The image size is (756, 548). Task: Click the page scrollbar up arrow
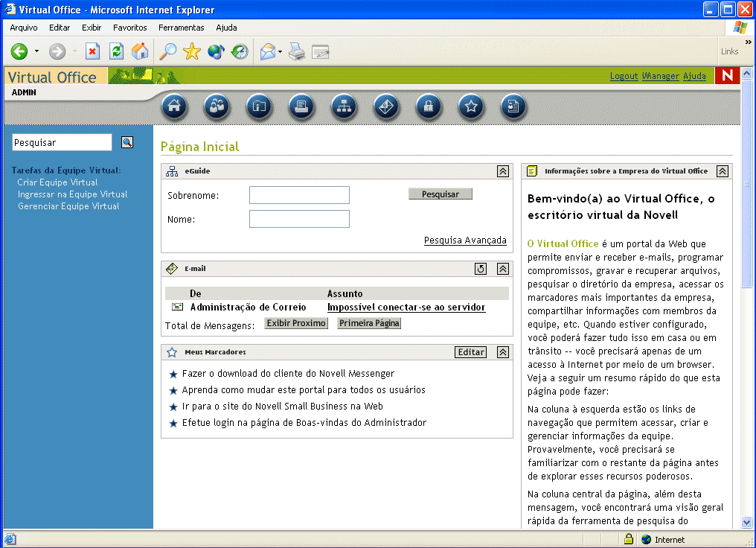pos(747,74)
